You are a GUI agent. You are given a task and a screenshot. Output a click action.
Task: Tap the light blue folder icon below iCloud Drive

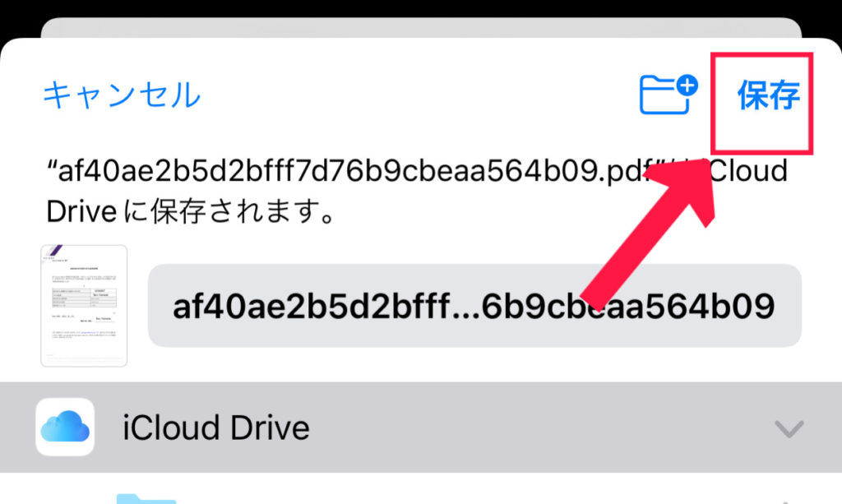(146, 498)
